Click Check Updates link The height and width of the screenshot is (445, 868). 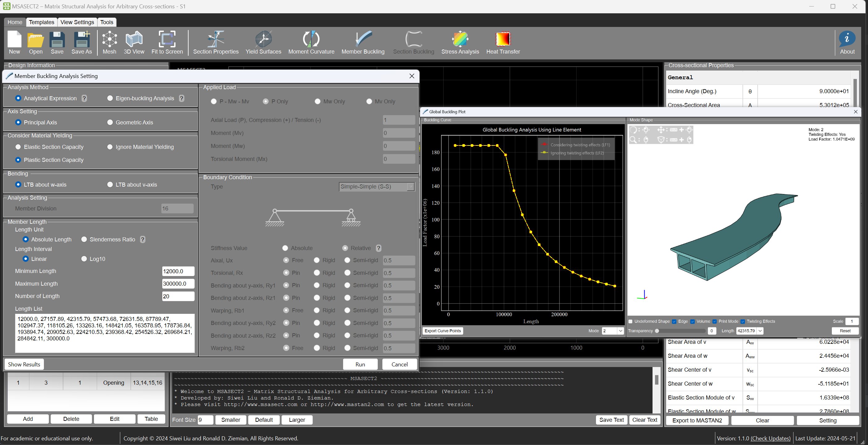pos(770,438)
